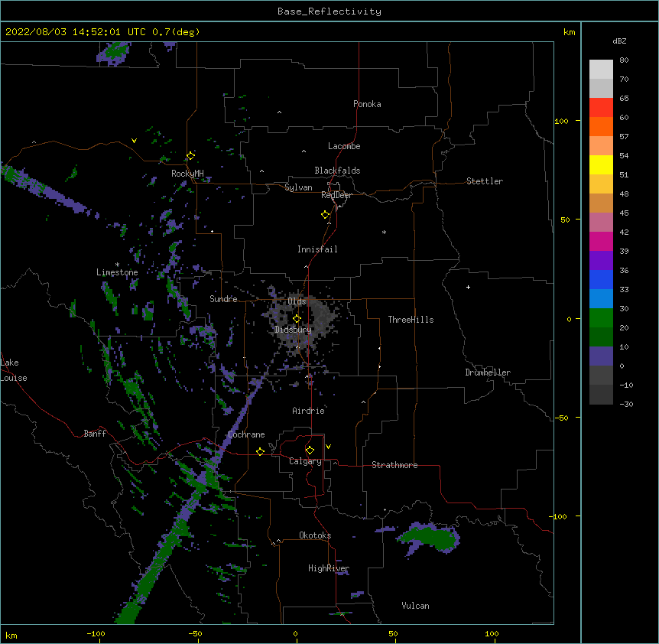Click the Banff town label

(x=95, y=434)
